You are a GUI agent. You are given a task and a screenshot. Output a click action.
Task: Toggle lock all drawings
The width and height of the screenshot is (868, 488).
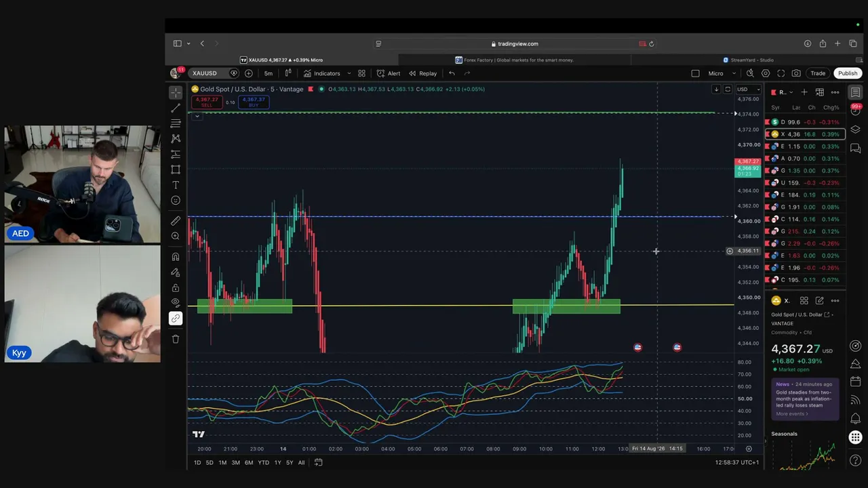176,288
